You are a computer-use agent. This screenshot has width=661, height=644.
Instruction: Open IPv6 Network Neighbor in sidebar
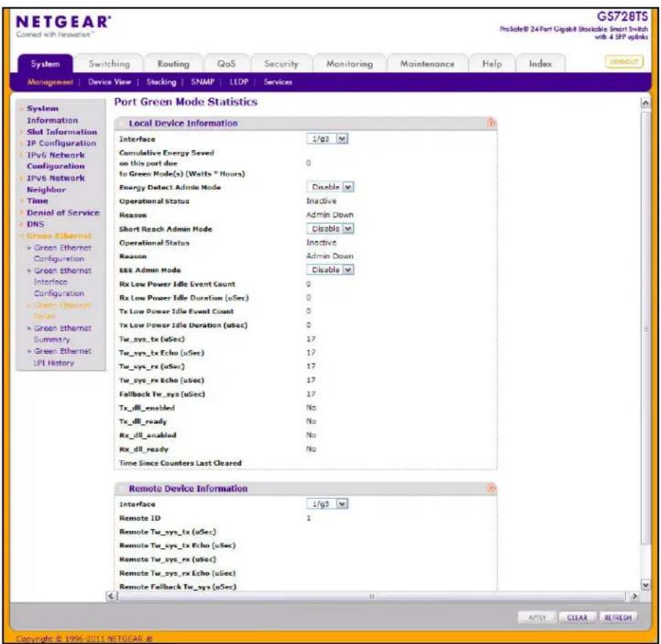point(56,184)
